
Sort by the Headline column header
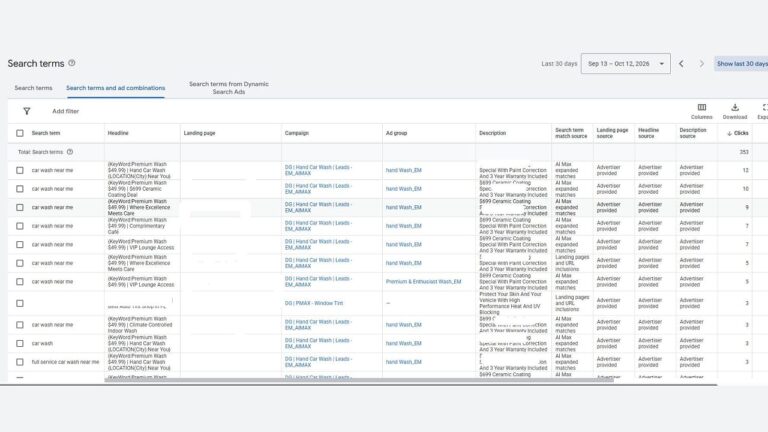click(x=118, y=133)
